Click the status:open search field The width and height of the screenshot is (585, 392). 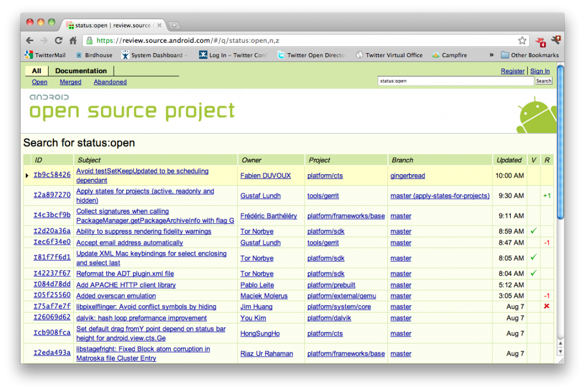pyautogui.click(x=455, y=81)
